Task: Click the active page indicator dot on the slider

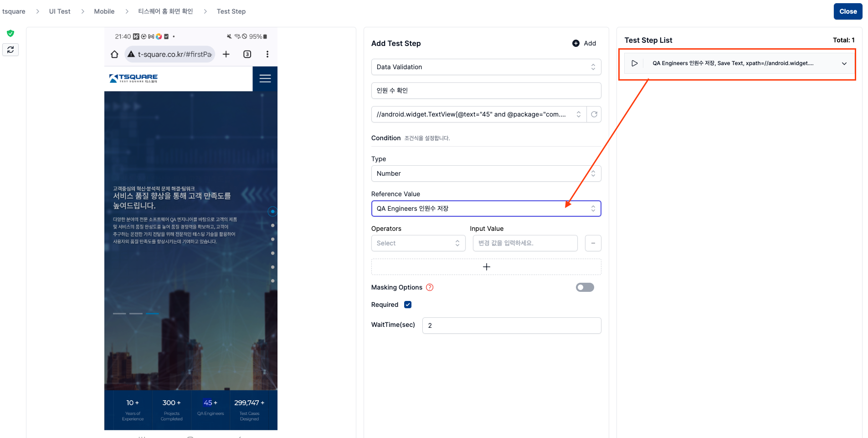Action: pyautogui.click(x=272, y=211)
